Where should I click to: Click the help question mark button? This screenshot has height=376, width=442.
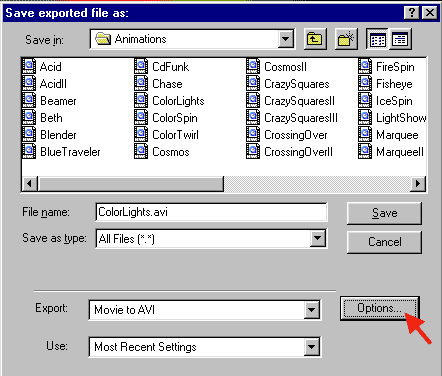coord(412,13)
